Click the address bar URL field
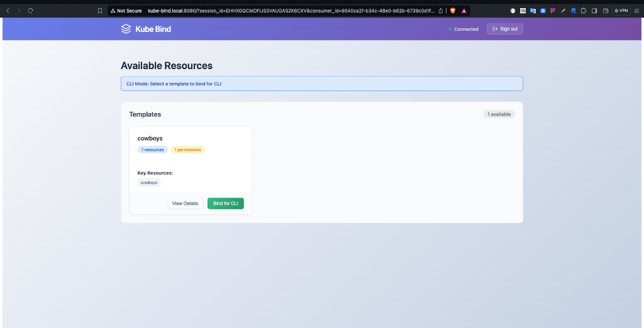 tap(291, 11)
